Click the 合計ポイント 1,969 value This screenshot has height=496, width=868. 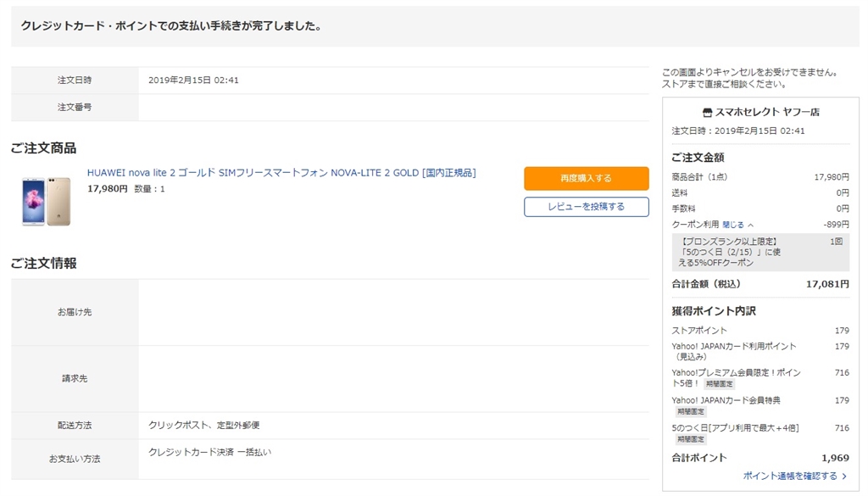(x=835, y=458)
